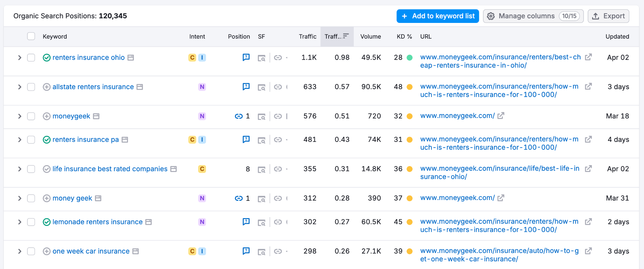This screenshot has width=644, height=269.
Task: Expand the one week car insurance row
Action: 19,251
